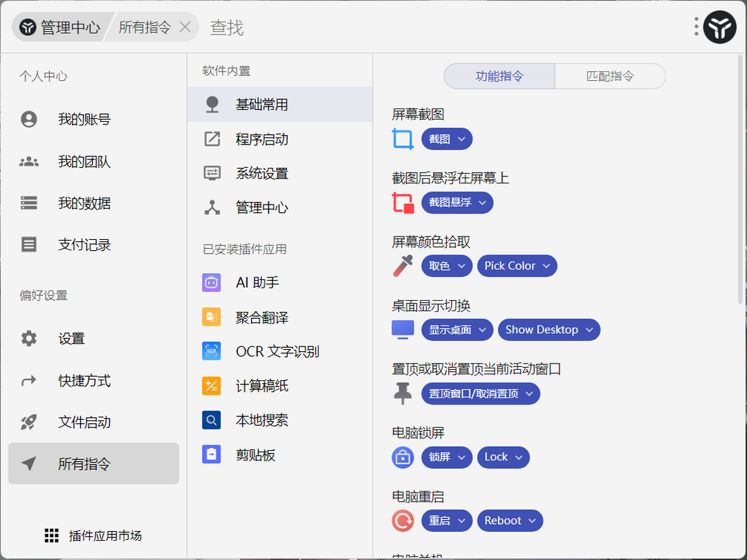Click the uTools avatar logo top right
This screenshot has height=560, width=747.
(x=719, y=28)
